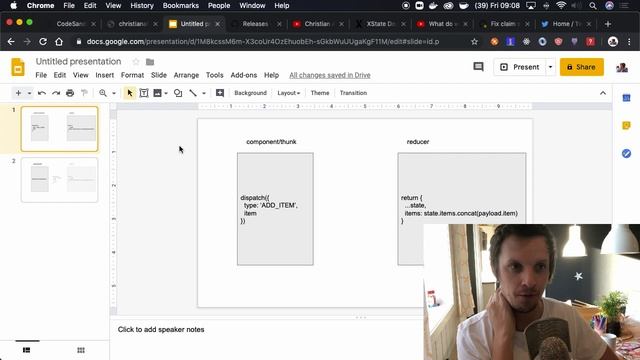Bookmark this page with the star
This screenshot has height=360, width=640.
474,42
